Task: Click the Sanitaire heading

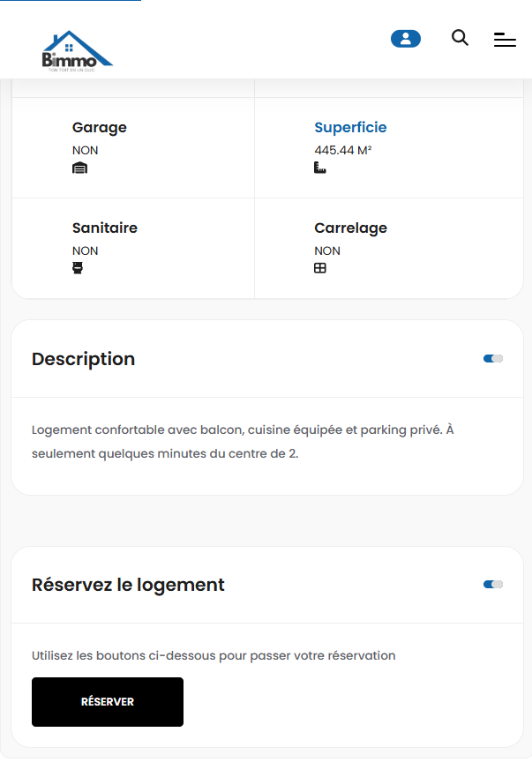Action: tap(104, 228)
